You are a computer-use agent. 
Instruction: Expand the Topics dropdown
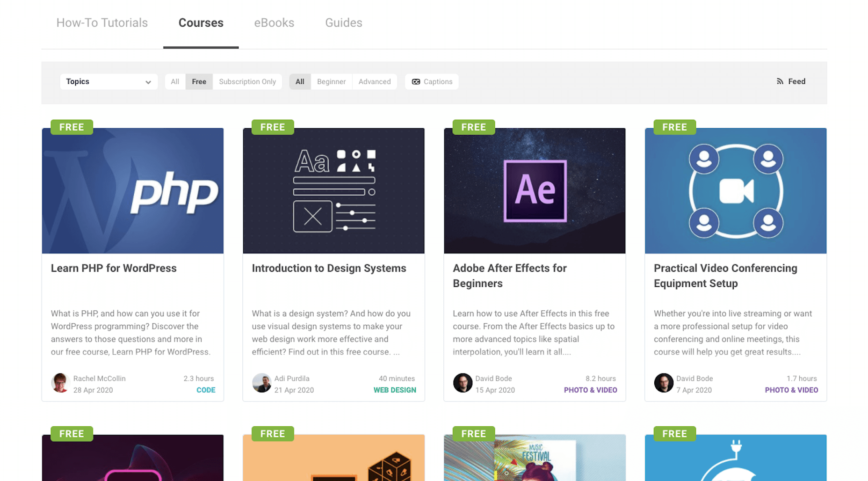click(108, 81)
